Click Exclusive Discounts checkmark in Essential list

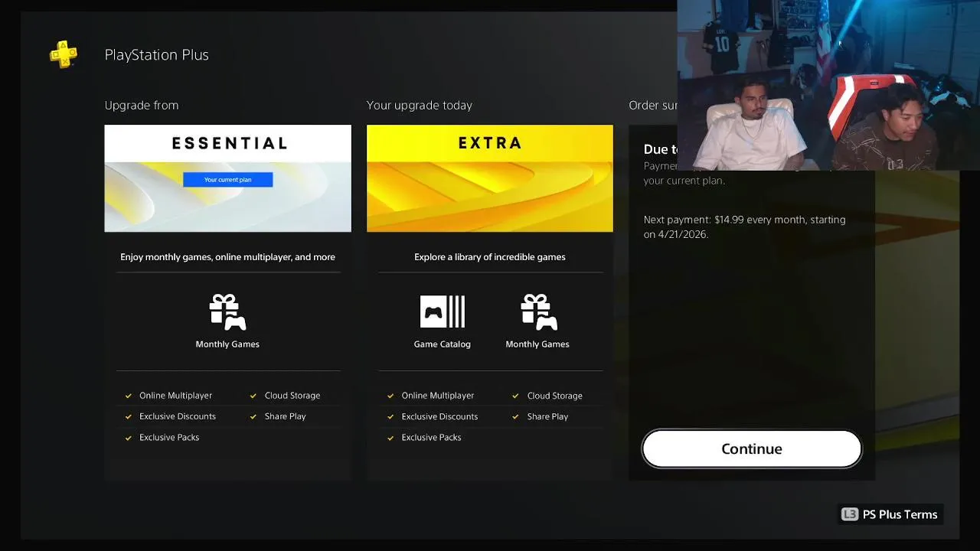coord(129,416)
